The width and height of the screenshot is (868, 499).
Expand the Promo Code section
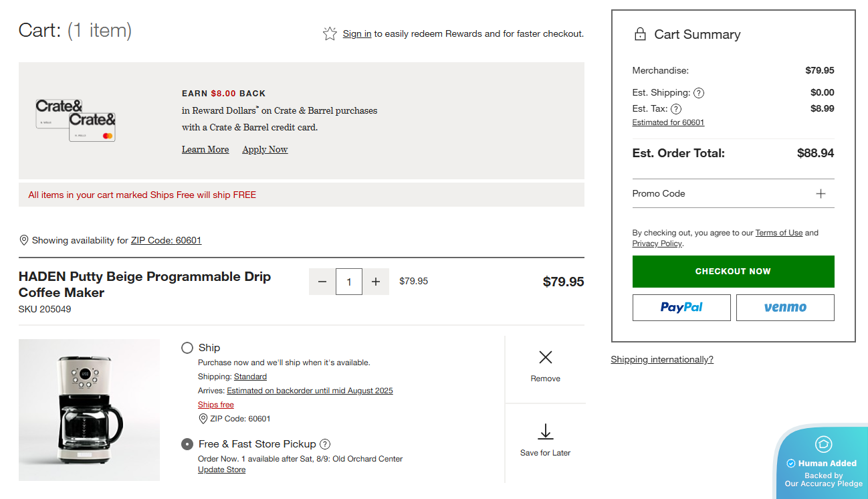[x=821, y=193]
